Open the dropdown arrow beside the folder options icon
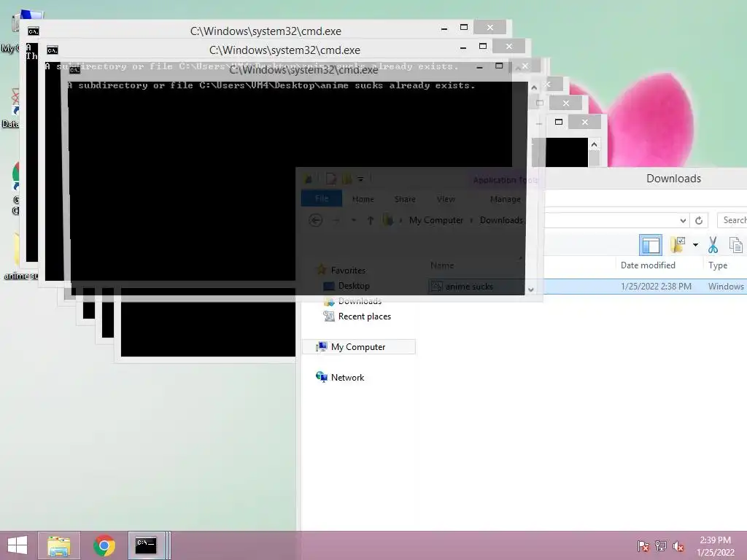This screenshot has height=560, width=747. click(x=695, y=245)
